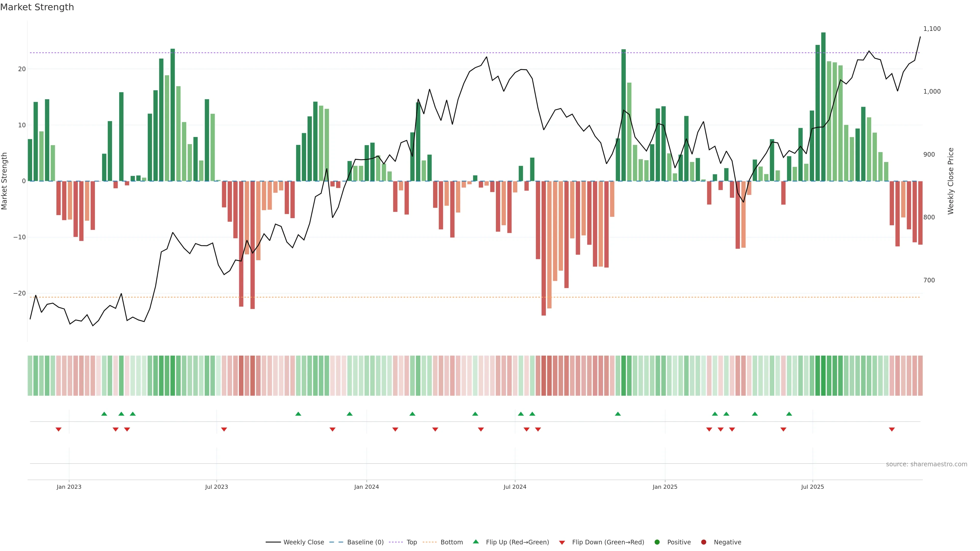Image resolution: width=980 pixels, height=551 pixels.
Task: Click the Jul 2025 x-axis label
Action: pos(812,487)
